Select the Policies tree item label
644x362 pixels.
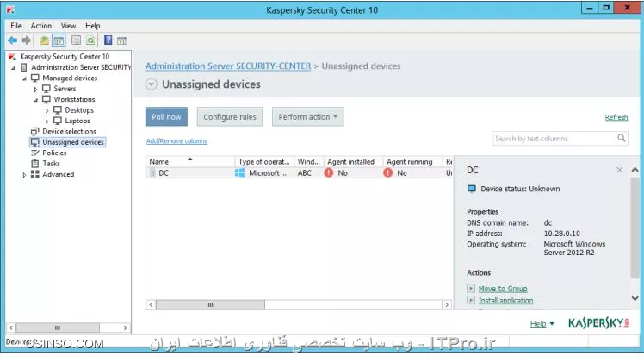[54, 153]
